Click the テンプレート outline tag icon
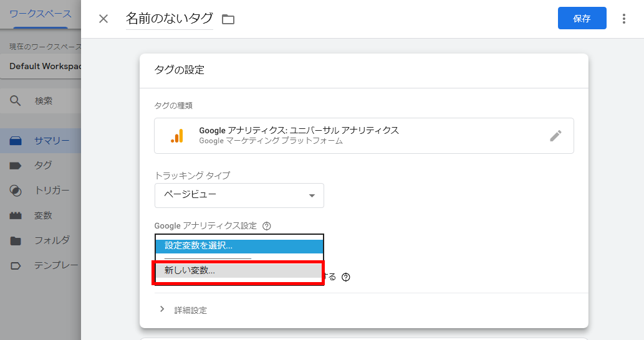The image size is (644, 340). tap(15, 266)
